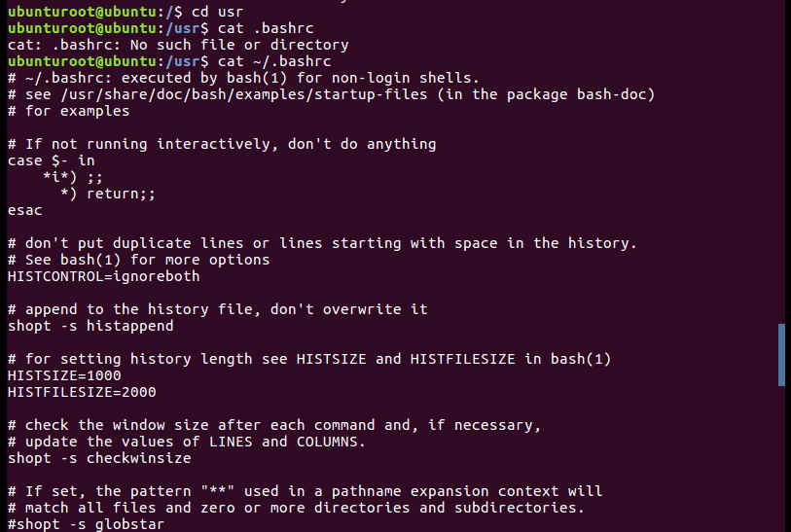The image size is (791, 532).
Task: Click the HISTCONTROL=ignoreboth line
Action: tap(103, 276)
